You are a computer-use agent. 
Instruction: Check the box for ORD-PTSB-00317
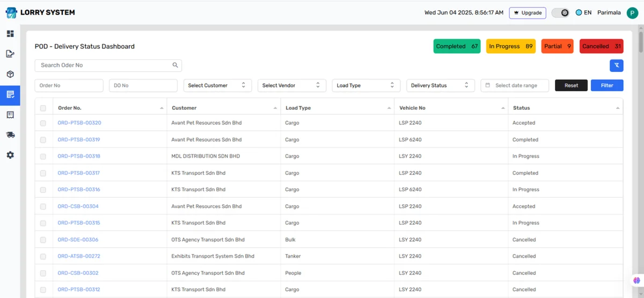point(43,173)
